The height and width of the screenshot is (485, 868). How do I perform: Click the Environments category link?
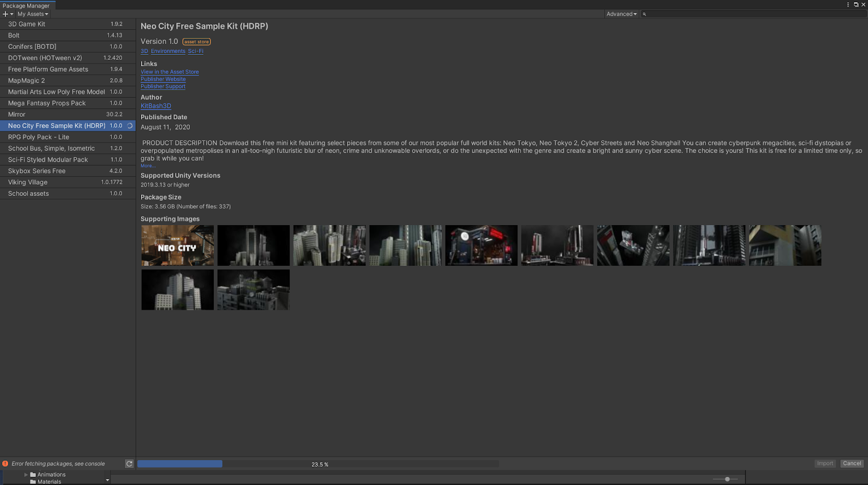click(x=168, y=52)
